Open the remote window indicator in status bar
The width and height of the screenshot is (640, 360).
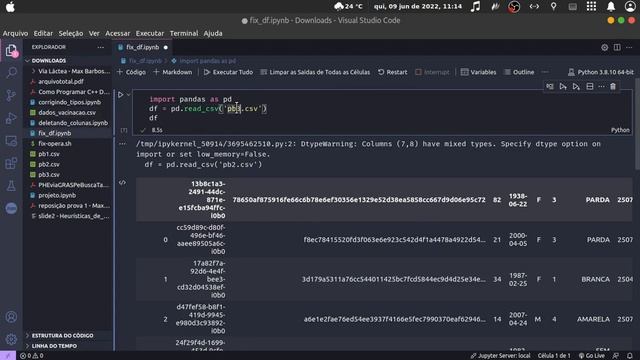[x=8, y=356]
